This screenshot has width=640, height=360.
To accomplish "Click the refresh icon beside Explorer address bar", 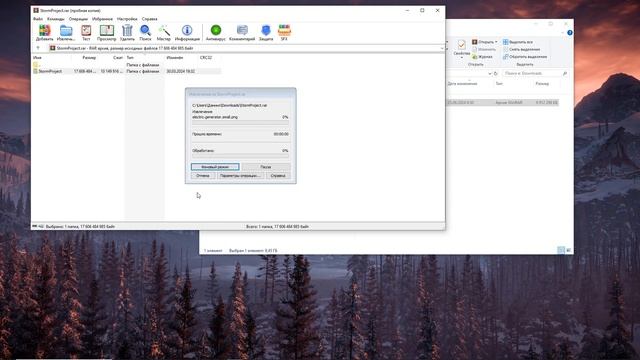I will 496,73.
